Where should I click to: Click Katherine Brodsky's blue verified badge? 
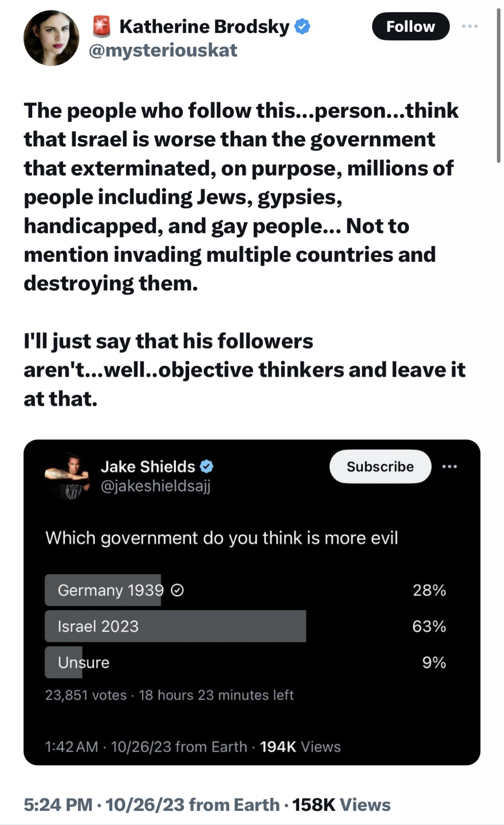pos(302,27)
